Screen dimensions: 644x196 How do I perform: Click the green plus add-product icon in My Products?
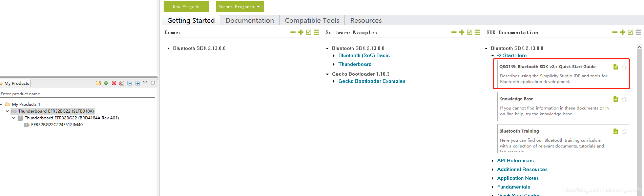click(x=106, y=83)
